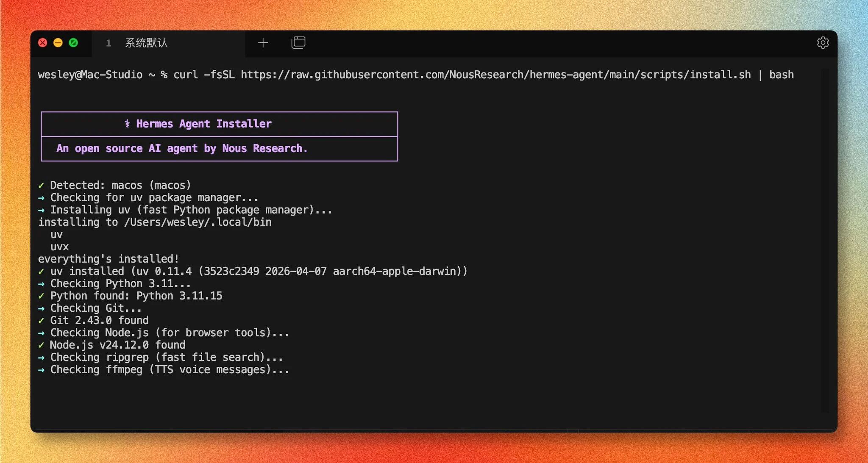Click the raw.githubusercontent.com install script URL
868x463 pixels.
click(x=495, y=75)
